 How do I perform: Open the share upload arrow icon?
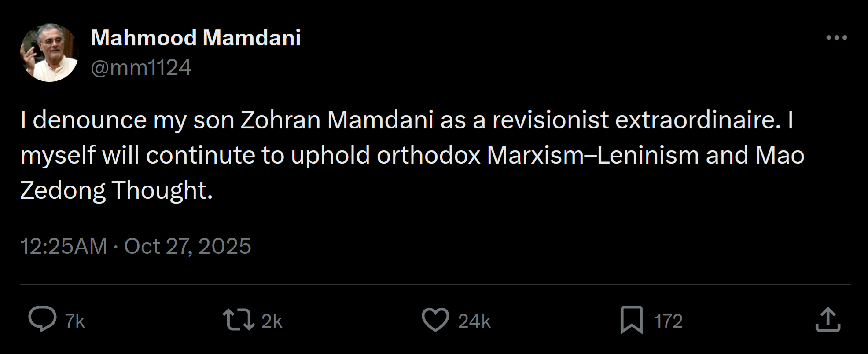click(x=828, y=320)
